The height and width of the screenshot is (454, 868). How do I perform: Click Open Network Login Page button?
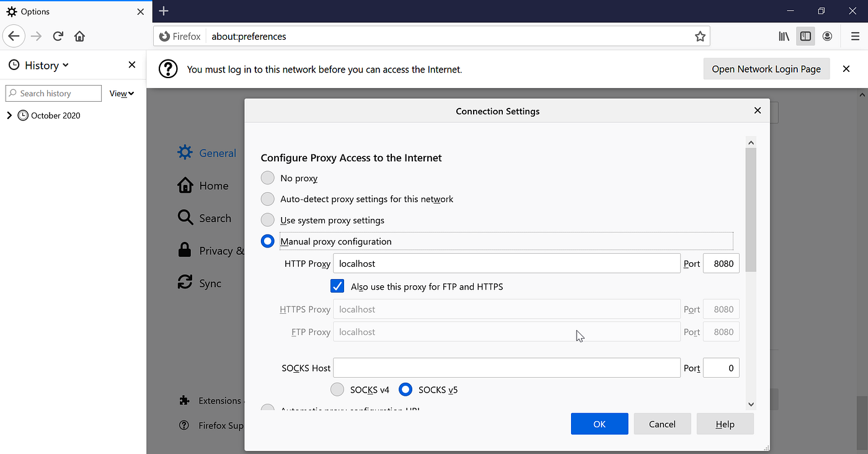point(766,69)
